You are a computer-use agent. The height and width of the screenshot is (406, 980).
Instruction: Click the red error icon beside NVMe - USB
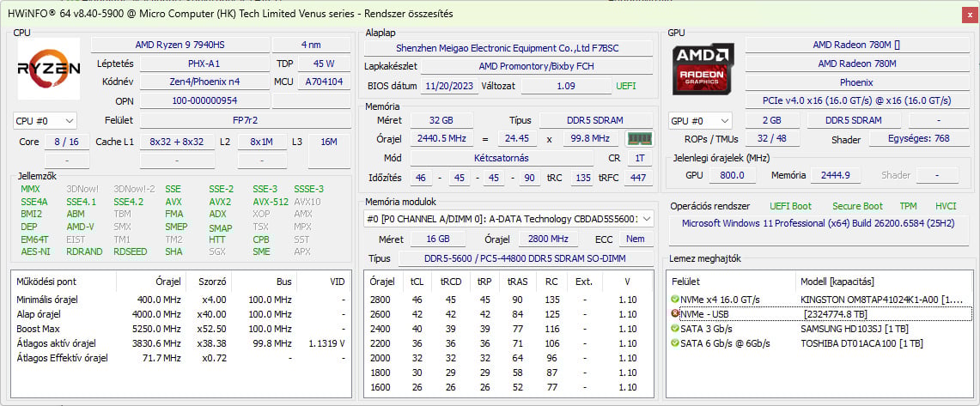click(x=675, y=314)
